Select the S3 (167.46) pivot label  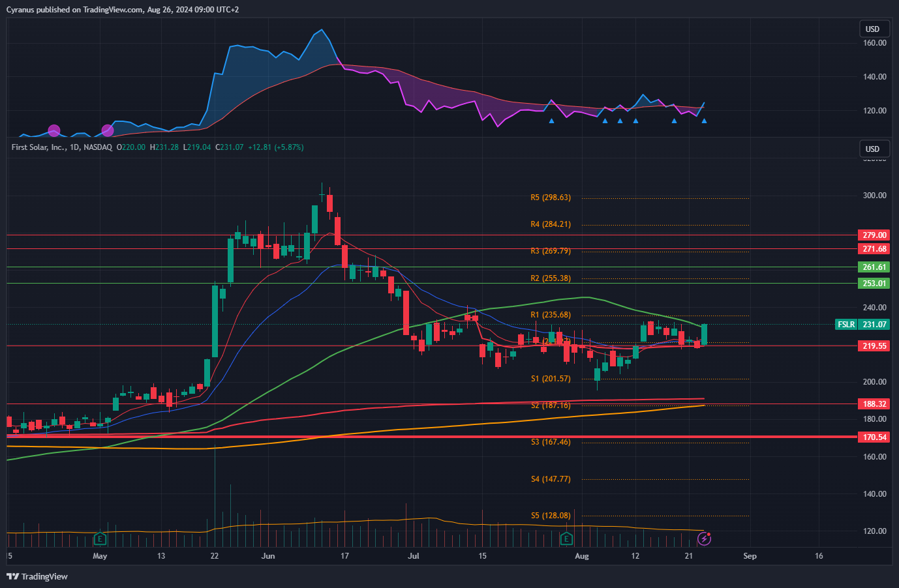coord(551,441)
